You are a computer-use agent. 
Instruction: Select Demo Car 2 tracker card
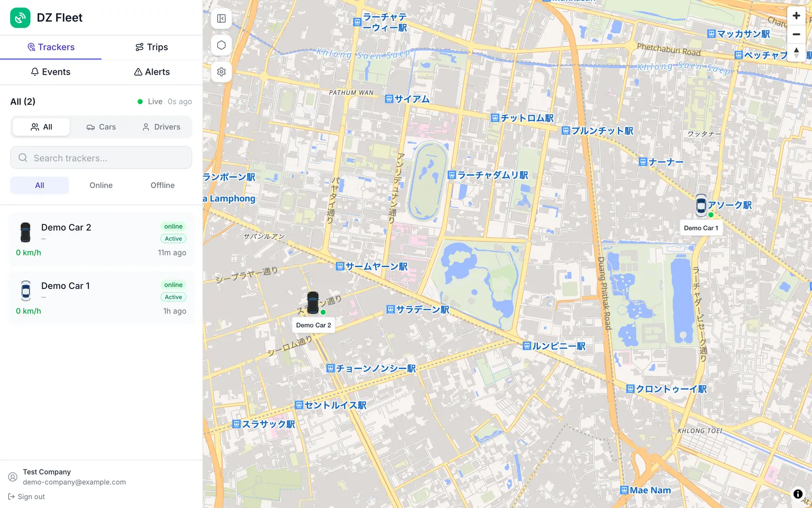[101, 239]
